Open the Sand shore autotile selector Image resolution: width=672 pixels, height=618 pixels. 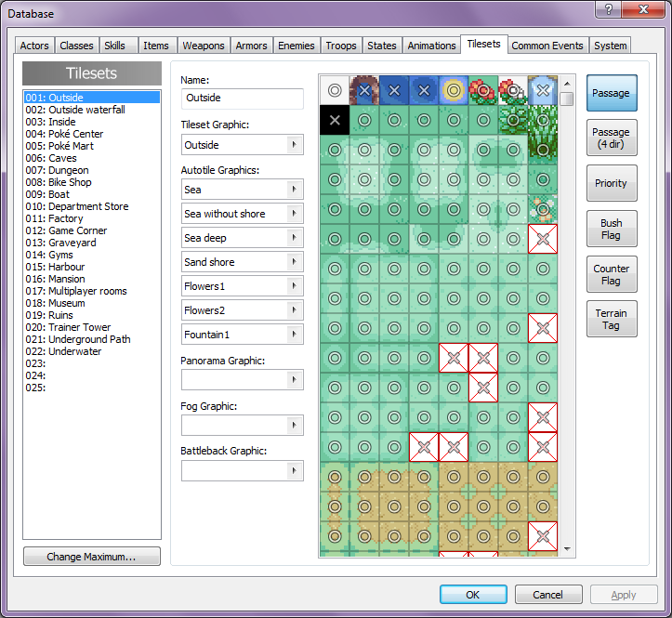pos(243,262)
